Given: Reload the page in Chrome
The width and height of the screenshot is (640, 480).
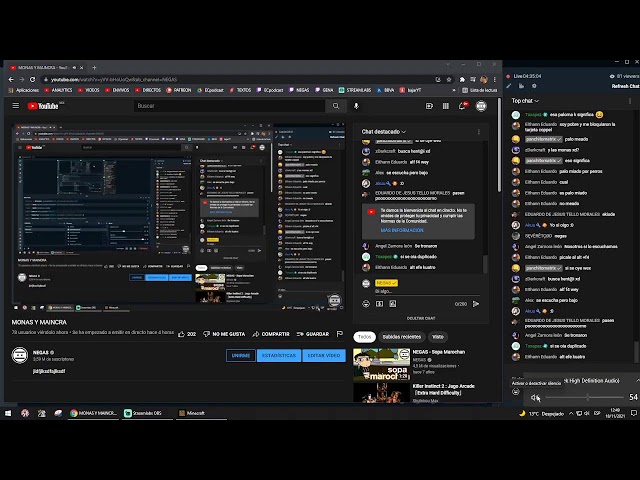Looking at the screenshot, I should (x=32, y=80).
